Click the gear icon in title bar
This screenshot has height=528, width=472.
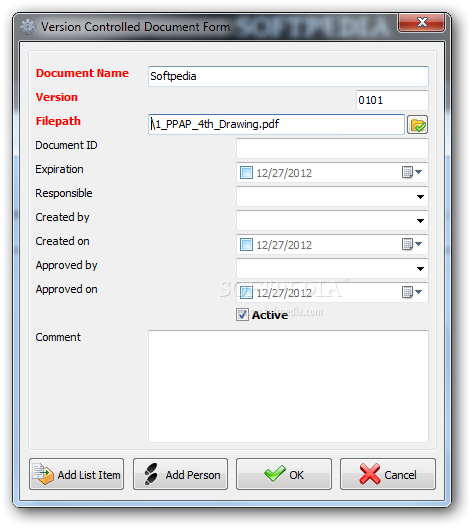tap(27, 27)
